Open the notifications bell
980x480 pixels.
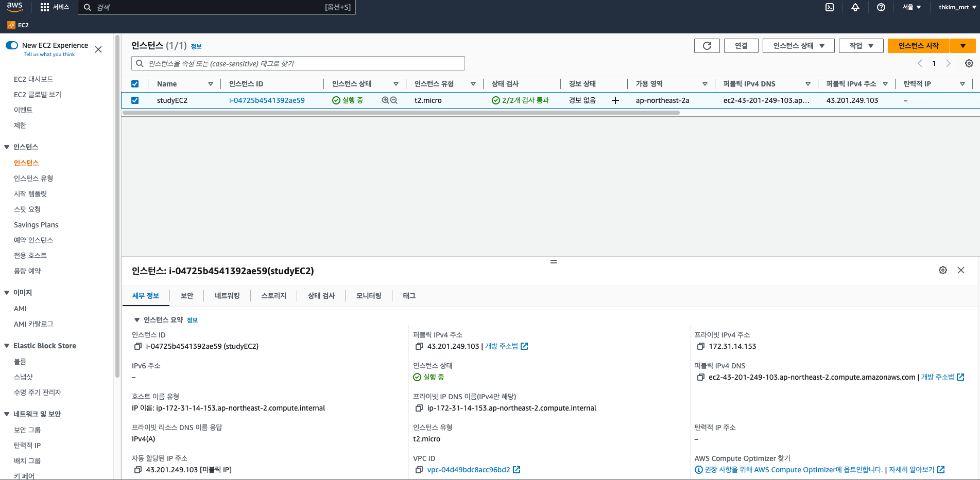point(855,7)
